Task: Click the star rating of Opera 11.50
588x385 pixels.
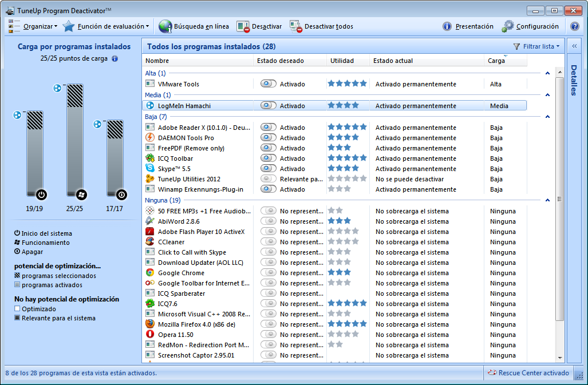Action: click(343, 335)
